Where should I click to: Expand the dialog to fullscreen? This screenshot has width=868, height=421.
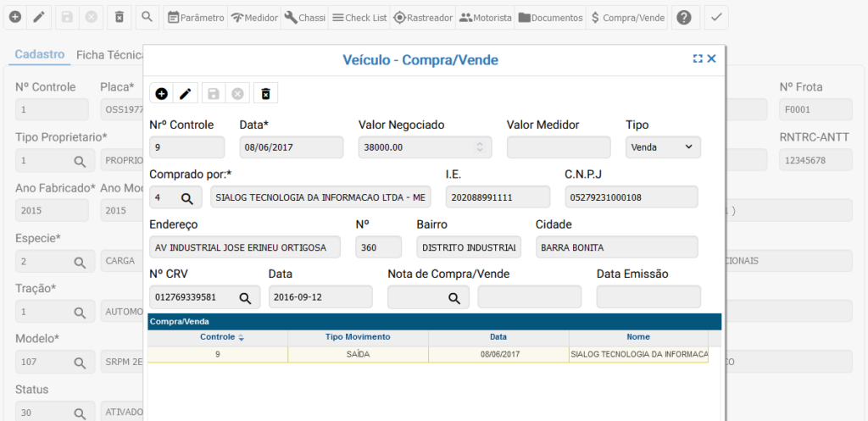pos(698,59)
